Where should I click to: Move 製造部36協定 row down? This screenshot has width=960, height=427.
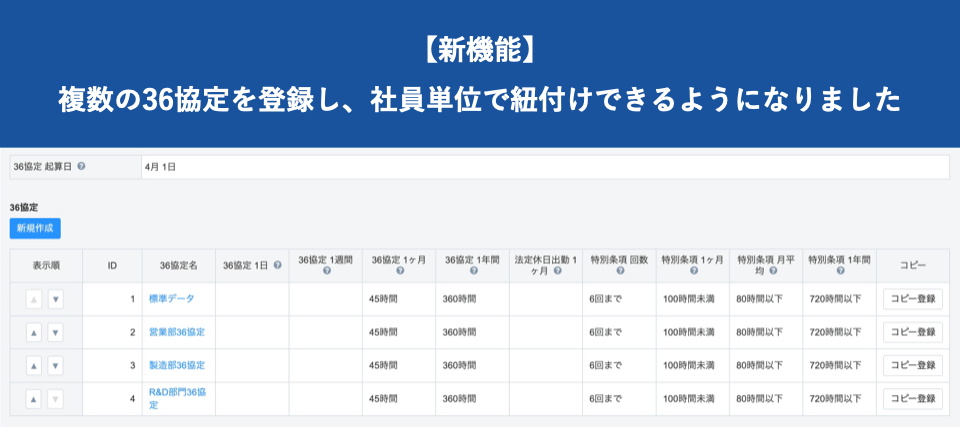(x=55, y=366)
